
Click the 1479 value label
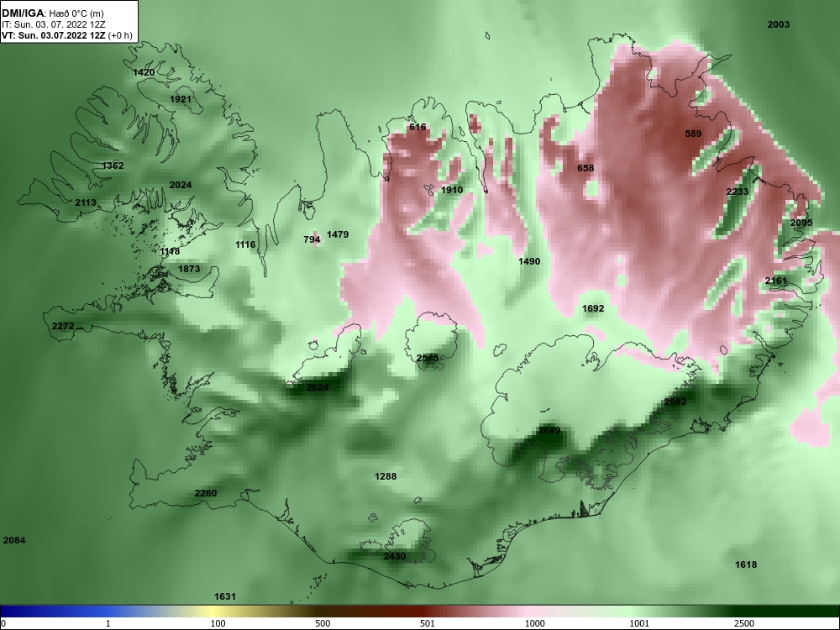(338, 234)
